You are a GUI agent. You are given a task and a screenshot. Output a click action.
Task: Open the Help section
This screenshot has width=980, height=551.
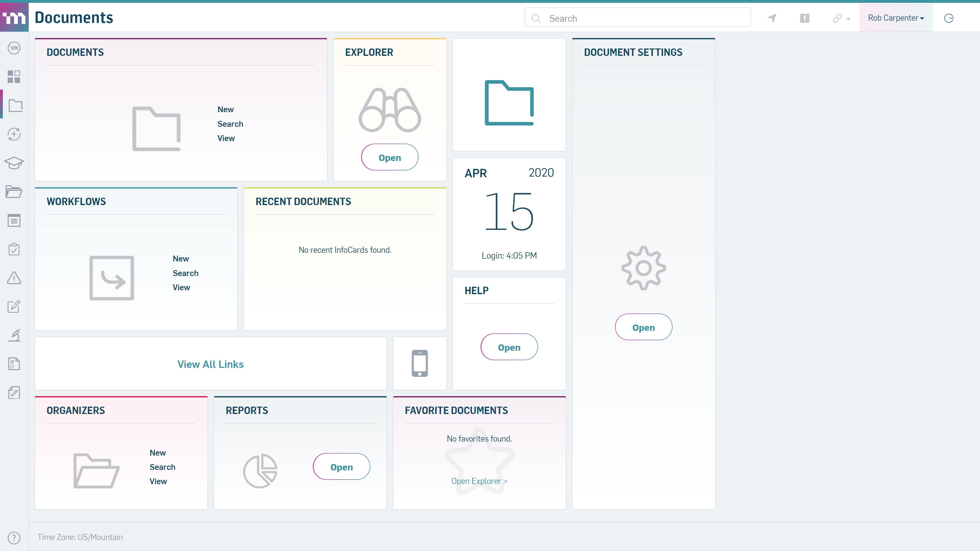coord(509,347)
